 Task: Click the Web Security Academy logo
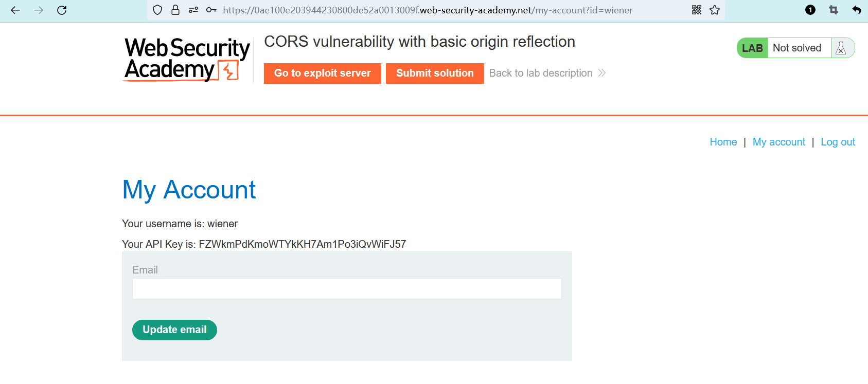(187, 59)
